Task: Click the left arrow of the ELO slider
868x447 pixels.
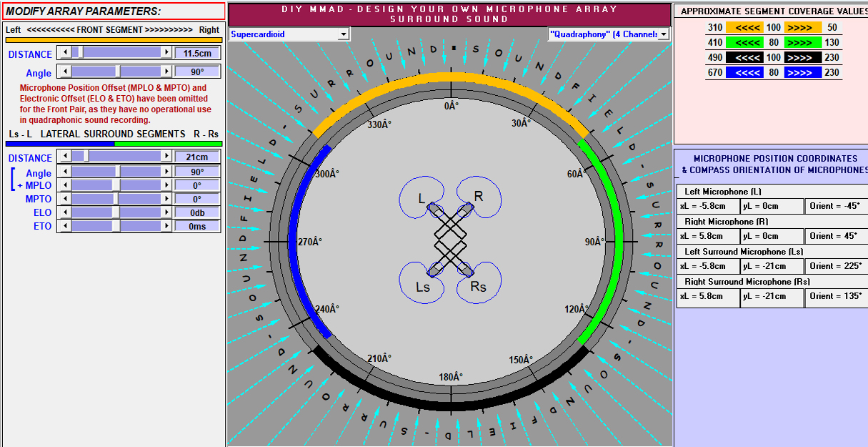Action: [x=65, y=212]
